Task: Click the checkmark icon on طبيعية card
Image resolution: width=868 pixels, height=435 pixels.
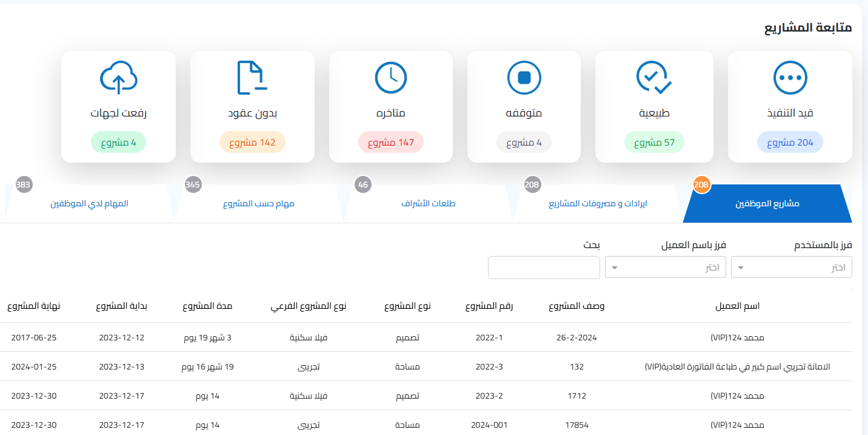Action: tap(654, 78)
